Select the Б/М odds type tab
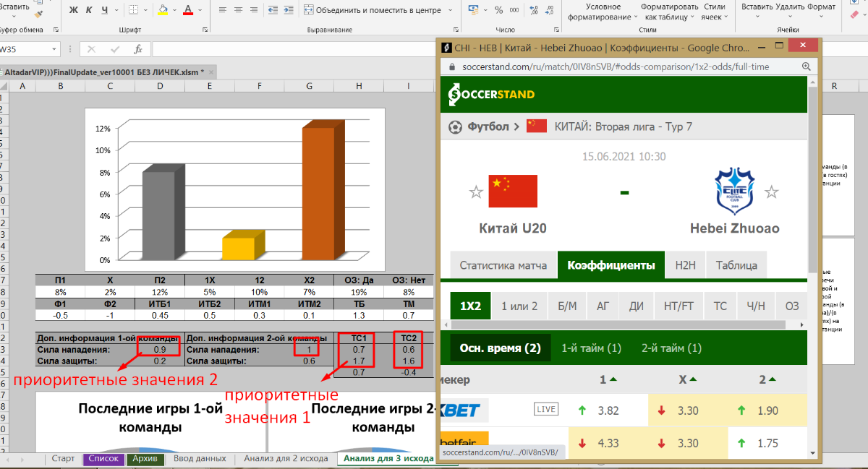 coord(566,306)
